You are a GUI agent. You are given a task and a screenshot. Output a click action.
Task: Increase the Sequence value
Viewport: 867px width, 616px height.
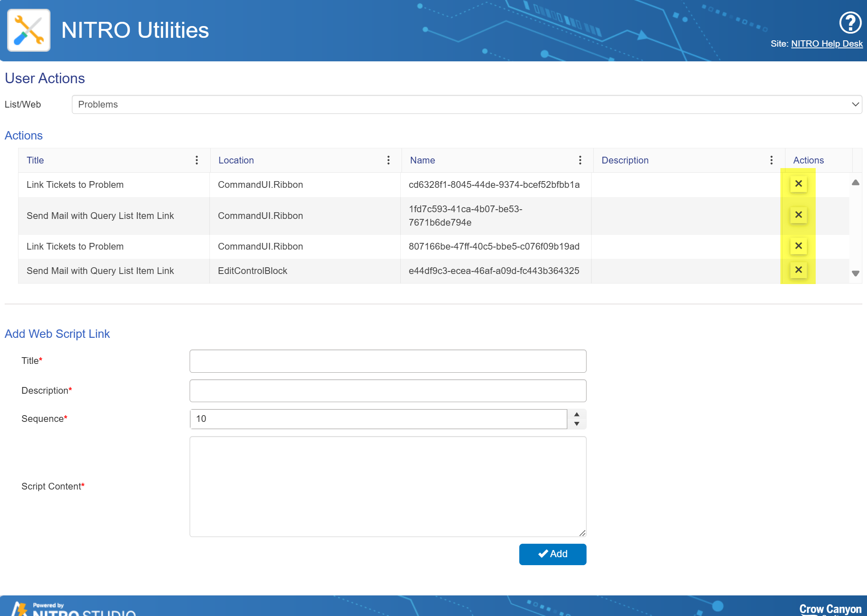pos(577,414)
